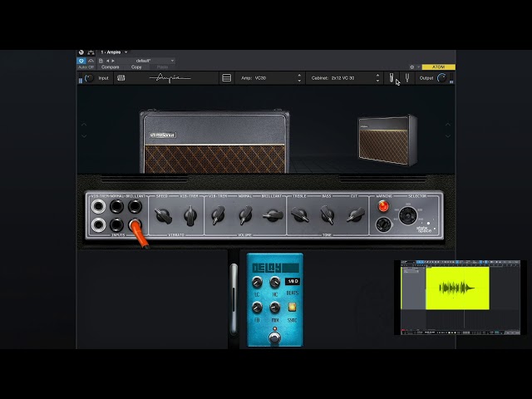Click the Compare button

point(110,67)
